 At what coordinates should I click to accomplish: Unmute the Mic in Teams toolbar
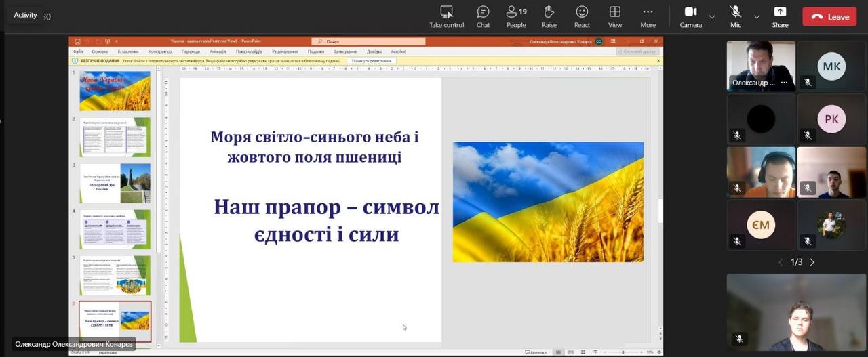(x=736, y=17)
